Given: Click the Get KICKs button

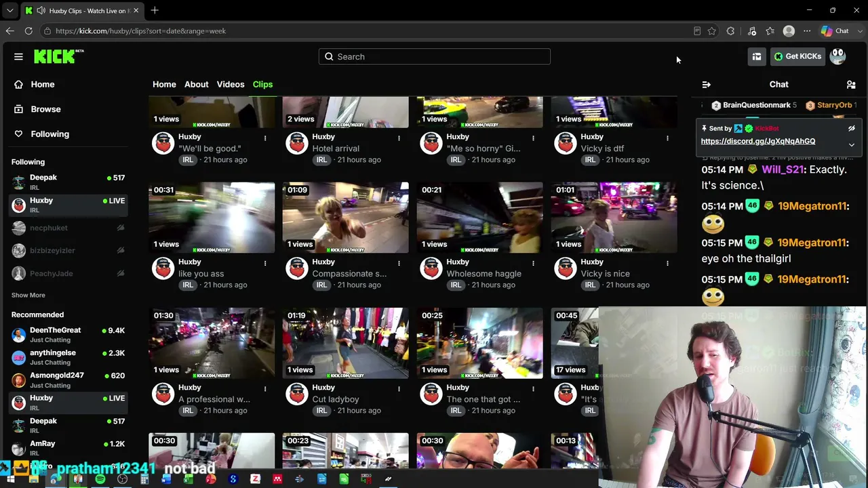Looking at the screenshot, I should coord(798,56).
